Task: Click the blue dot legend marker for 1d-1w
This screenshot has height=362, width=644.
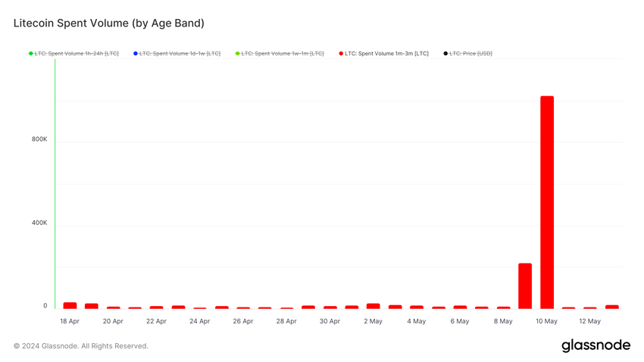Action: [136, 53]
